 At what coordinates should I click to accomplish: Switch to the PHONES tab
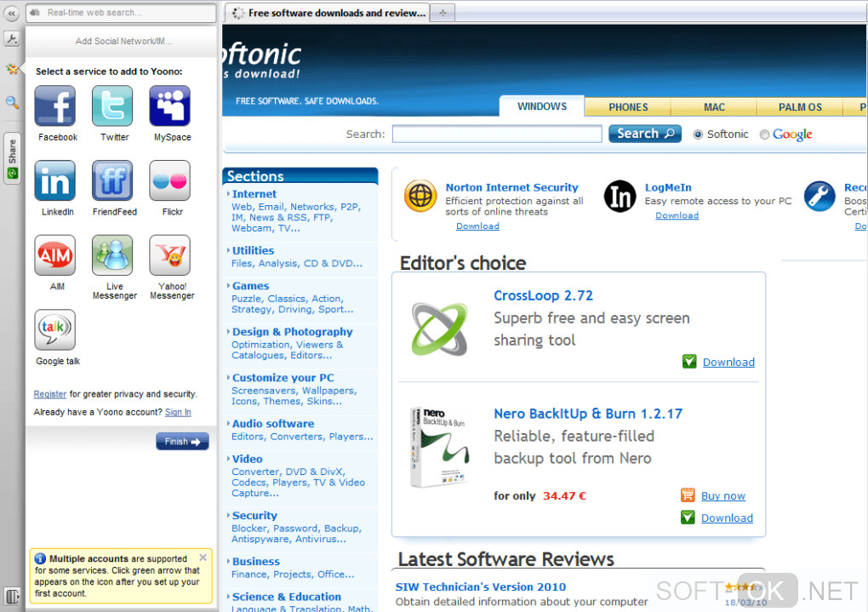628,107
